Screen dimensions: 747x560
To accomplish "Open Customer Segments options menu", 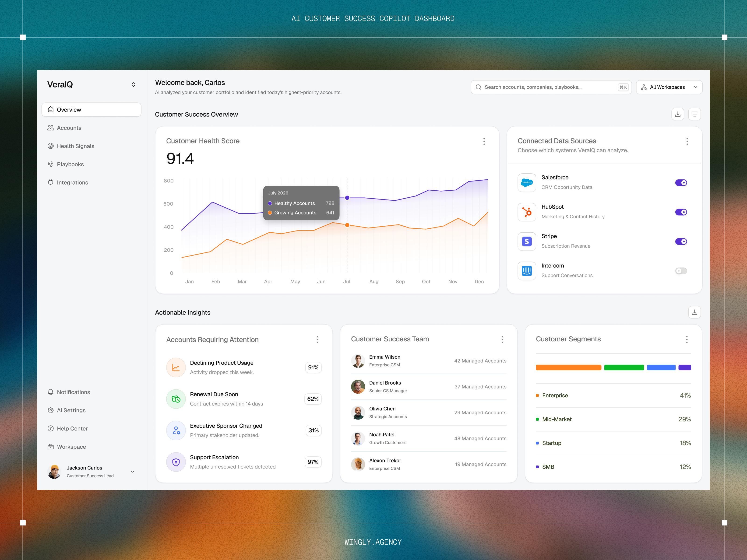I will (x=687, y=339).
